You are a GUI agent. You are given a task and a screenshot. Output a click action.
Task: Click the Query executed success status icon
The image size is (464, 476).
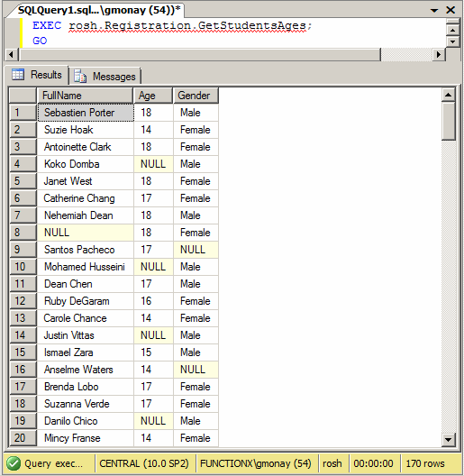pyautogui.click(x=14, y=463)
